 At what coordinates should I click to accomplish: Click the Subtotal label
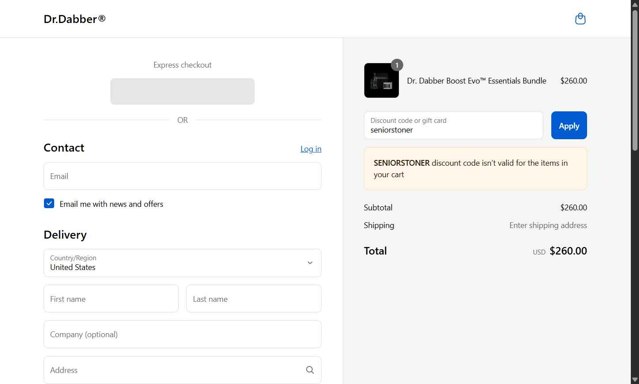(378, 207)
